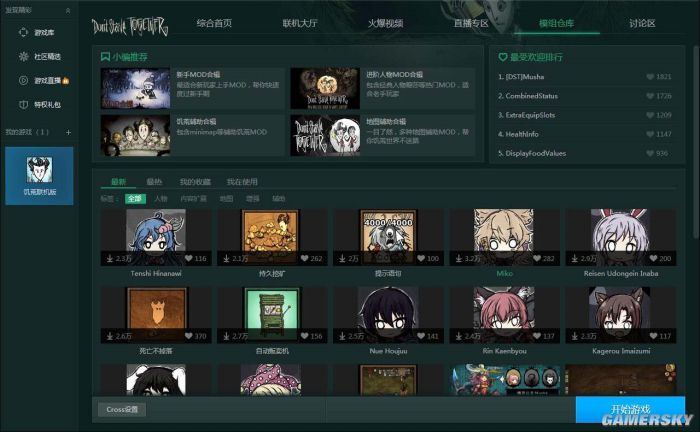Click the 自动贩卖机 mod name
The image size is (700, 432).
[x=272, y=351]
